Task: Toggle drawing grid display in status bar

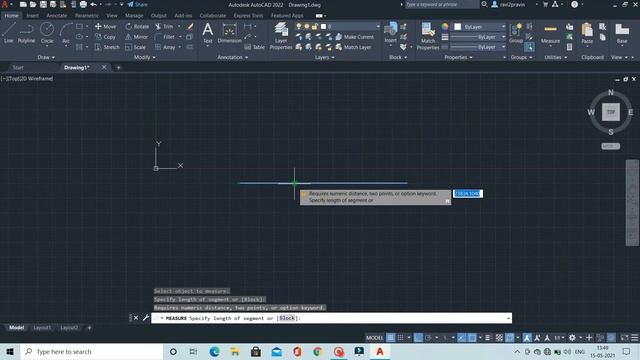Action: point(391,338)
